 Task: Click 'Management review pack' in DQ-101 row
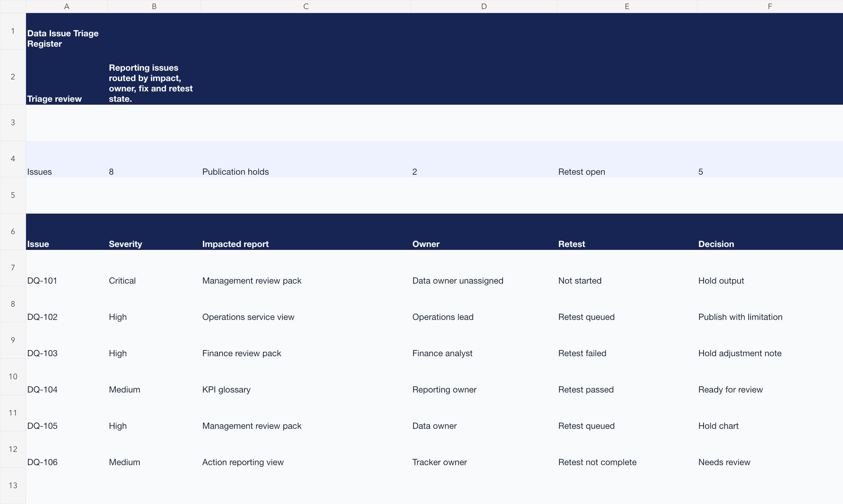(306, 268)
